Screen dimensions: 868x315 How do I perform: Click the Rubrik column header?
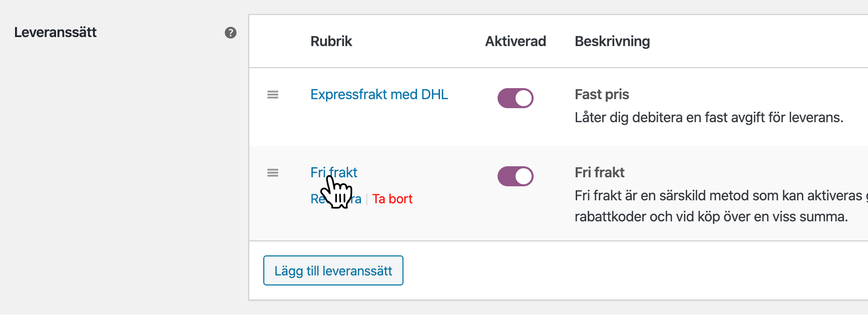click(331, 42)
